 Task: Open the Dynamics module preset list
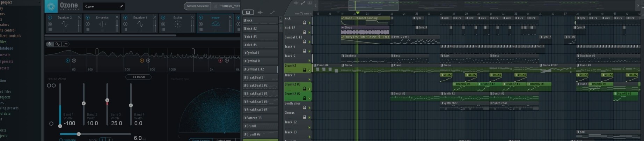(88, 30)
